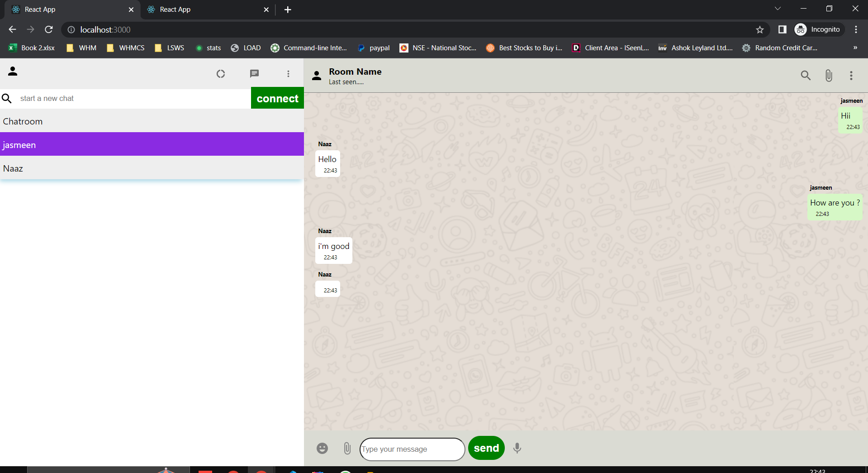The height and width of the screenshot is (473, 868).
Task: Record a voice note with the microphone icon
Action: click(517, 448)
